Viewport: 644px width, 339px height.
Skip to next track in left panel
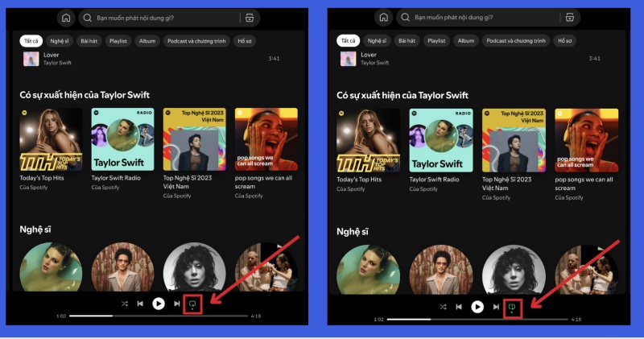(x=177, y=304)
